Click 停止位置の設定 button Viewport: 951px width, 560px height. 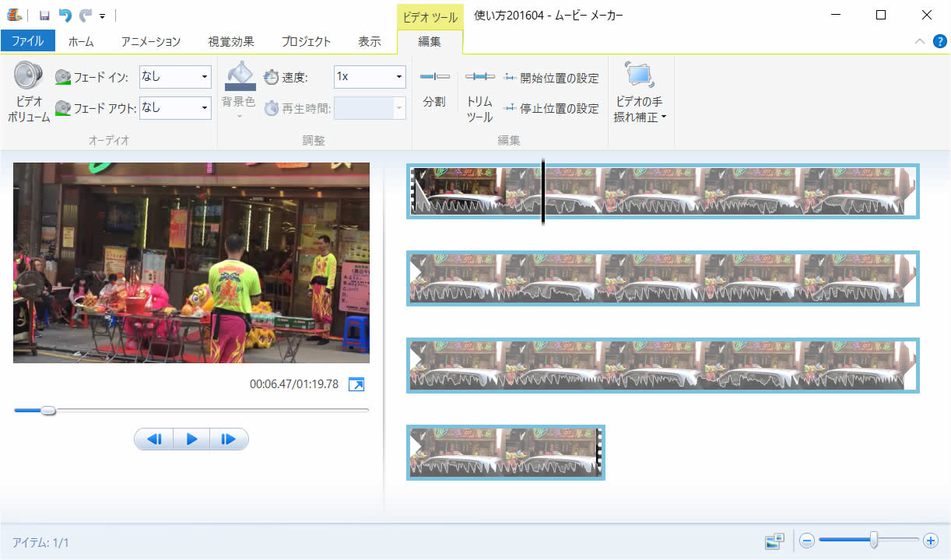coord(551,108)
